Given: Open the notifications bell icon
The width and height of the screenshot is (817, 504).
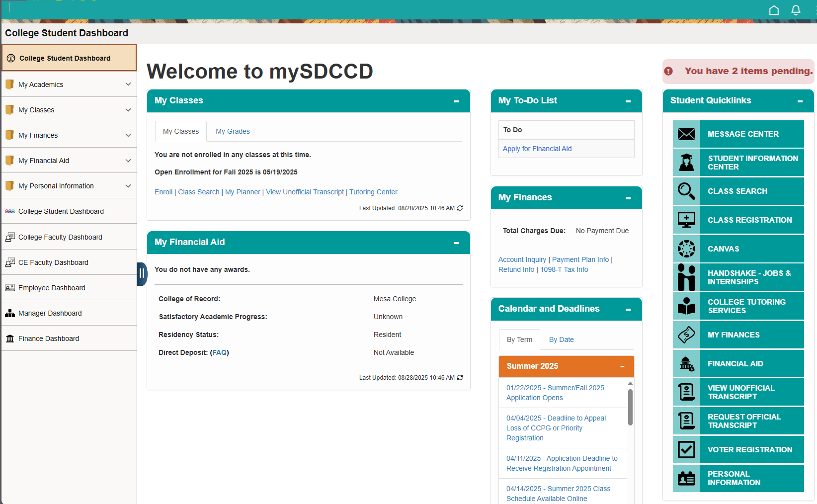Looking at the screenshot, I should pyautogui.click(x=796, y=10).
